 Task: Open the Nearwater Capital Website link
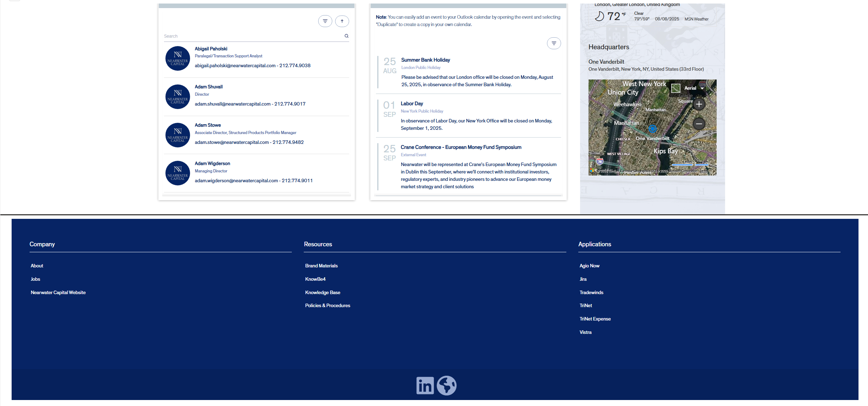pos(58,292)
